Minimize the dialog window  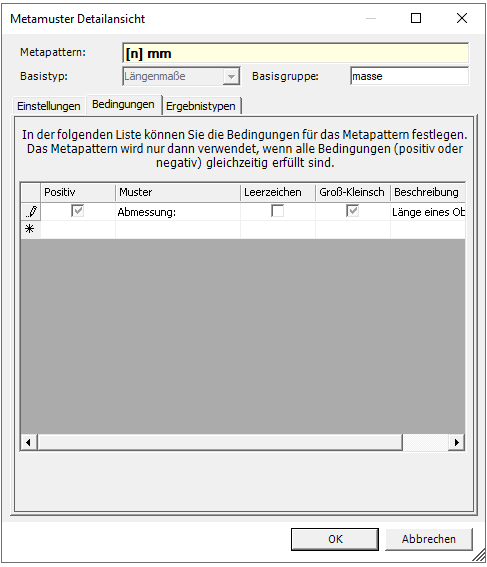371,18
